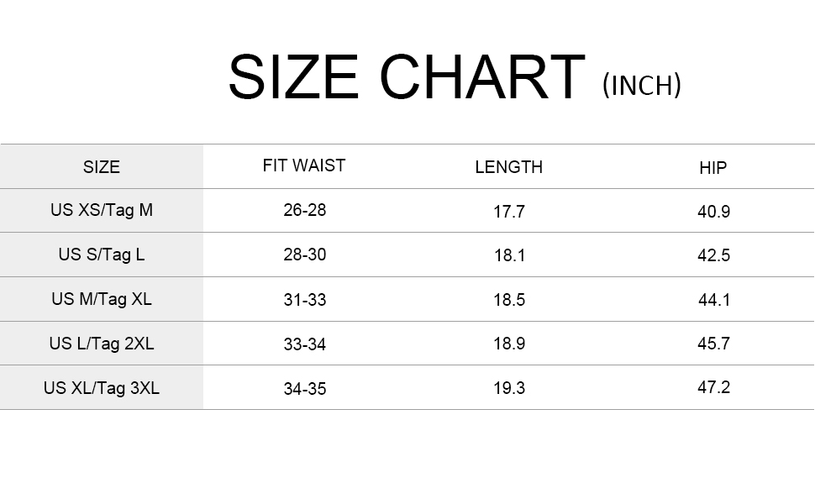
Task: Select the HIP column header
Action: click(x=713, y=168)
